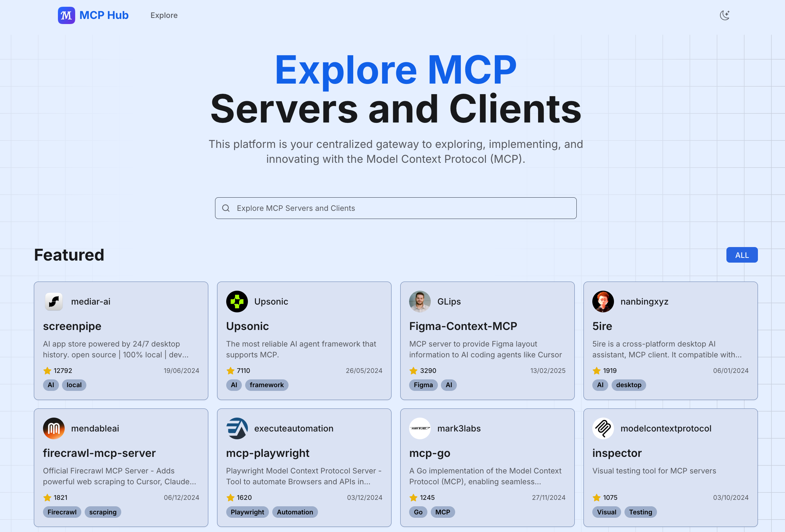
Task: Open the Figma-Context-MCP title link
Action: click(463, 326)
